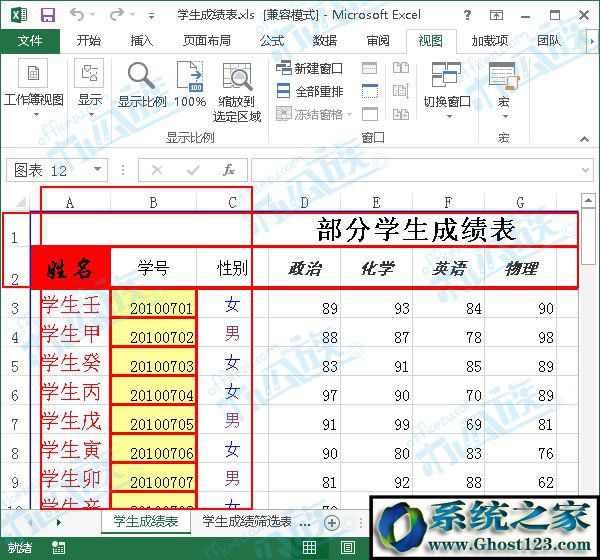Open the 公式 (Formulas) ribbon tab
This screenshot has height=560, width=600.
tap(272, 41)
